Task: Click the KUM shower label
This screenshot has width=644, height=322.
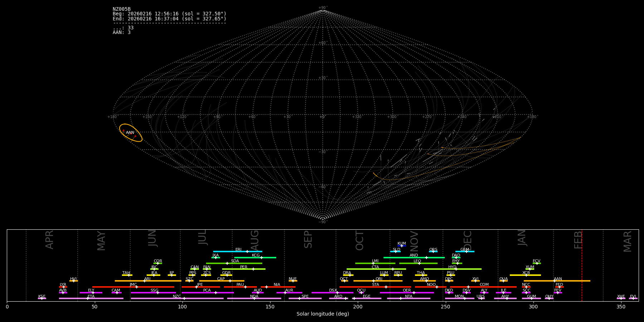Action: coord(402,244)
